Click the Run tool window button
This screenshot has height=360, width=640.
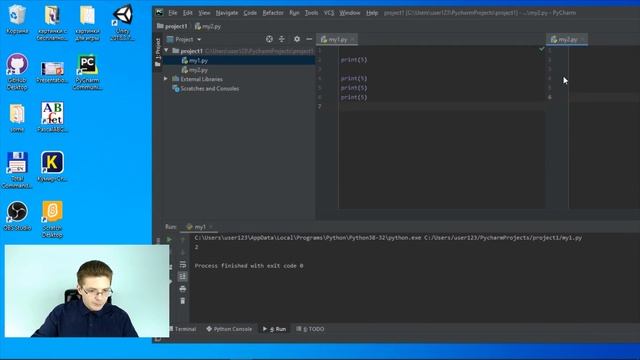point(275,329)
